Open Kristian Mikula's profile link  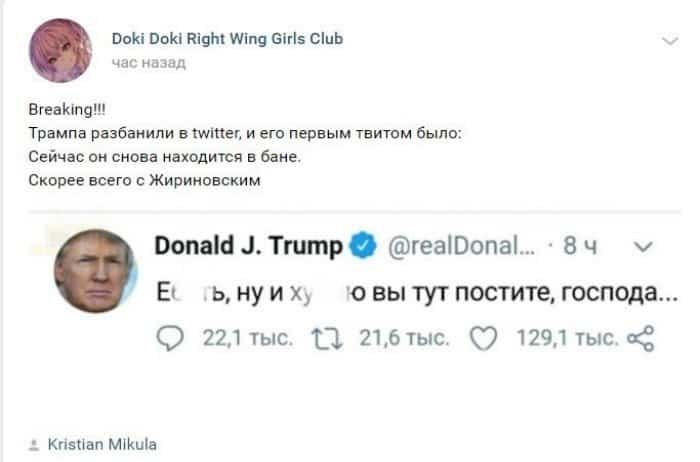click(x=102, y=445)
